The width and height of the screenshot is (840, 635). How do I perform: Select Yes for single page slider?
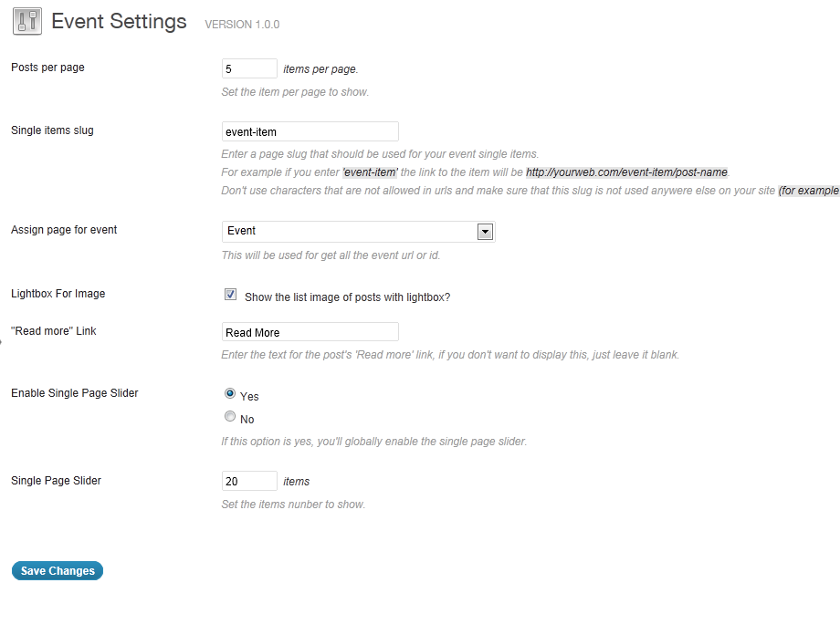[230, 393]
